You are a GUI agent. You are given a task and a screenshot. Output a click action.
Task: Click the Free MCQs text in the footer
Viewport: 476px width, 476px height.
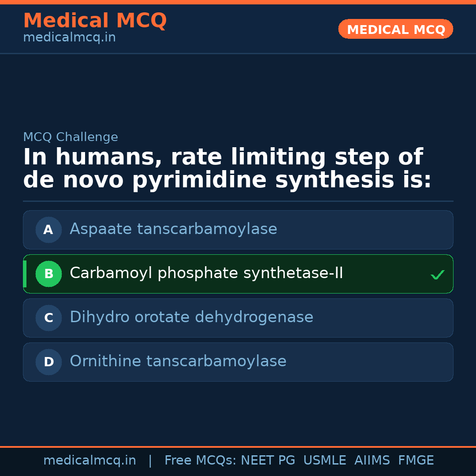[x=200, y=461]
